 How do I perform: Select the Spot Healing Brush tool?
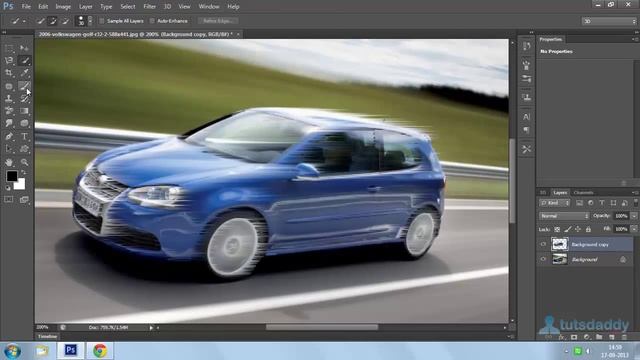coord(9,86)
